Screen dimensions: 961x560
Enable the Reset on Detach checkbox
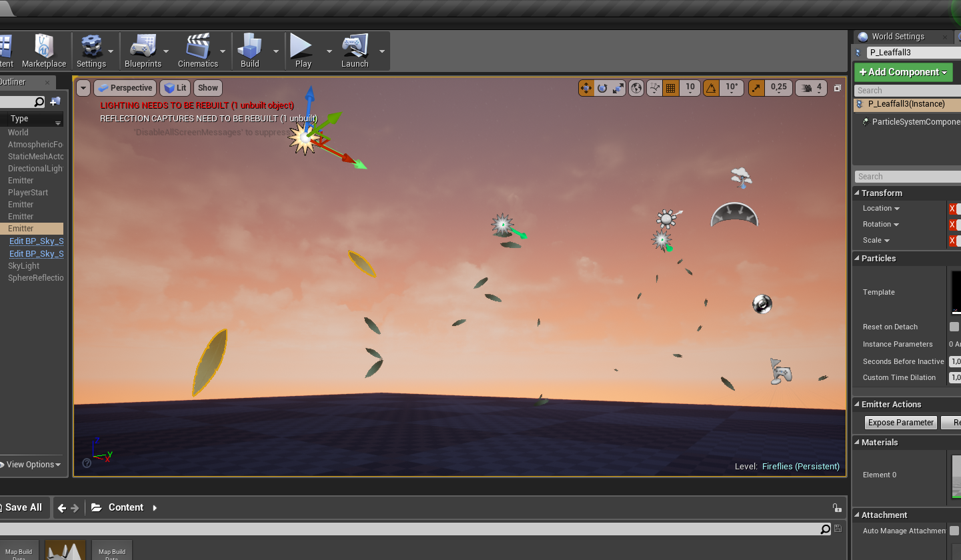[x=954, y=327]
